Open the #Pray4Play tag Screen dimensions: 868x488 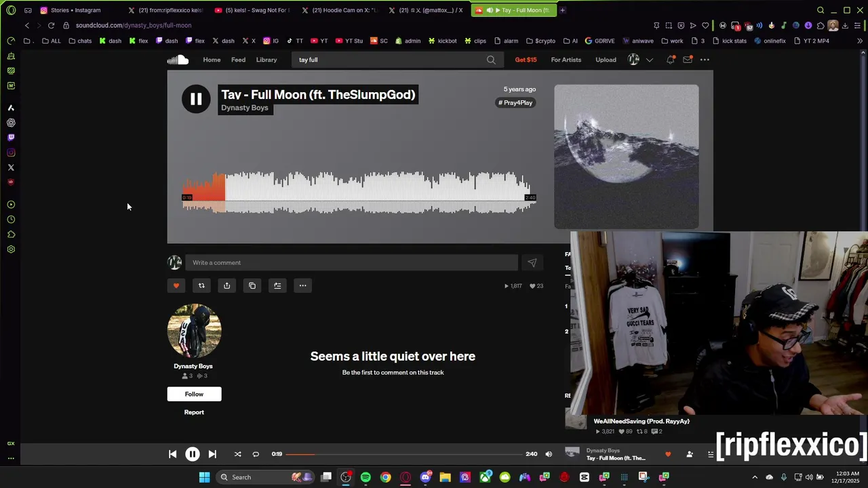(515, 102)
